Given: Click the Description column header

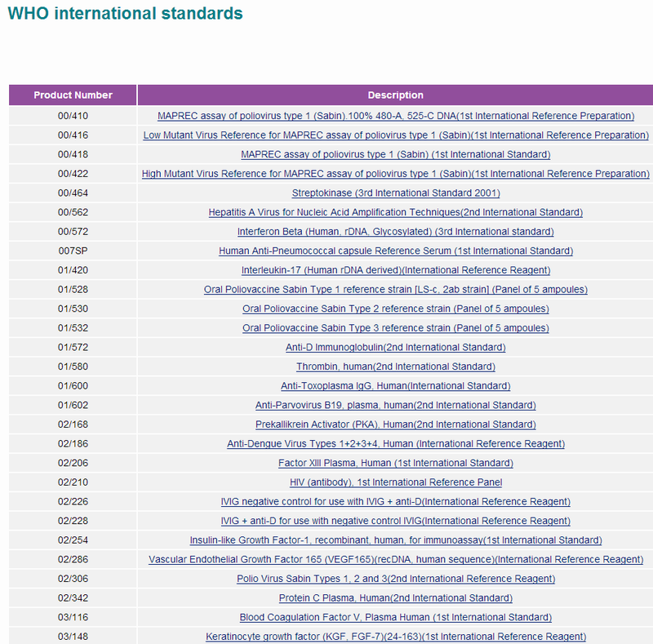Looking at the screenshot, I should (395, 95).
